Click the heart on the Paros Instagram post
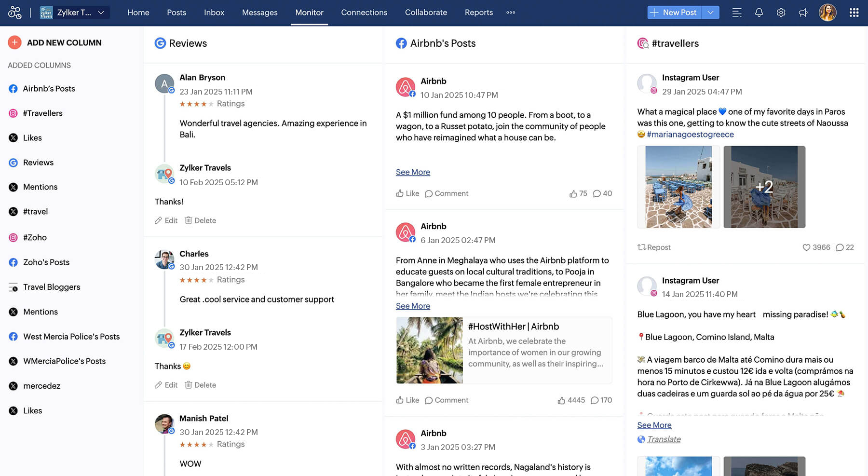The width and height of the screenshot is (868, 476). coord(806,247)
